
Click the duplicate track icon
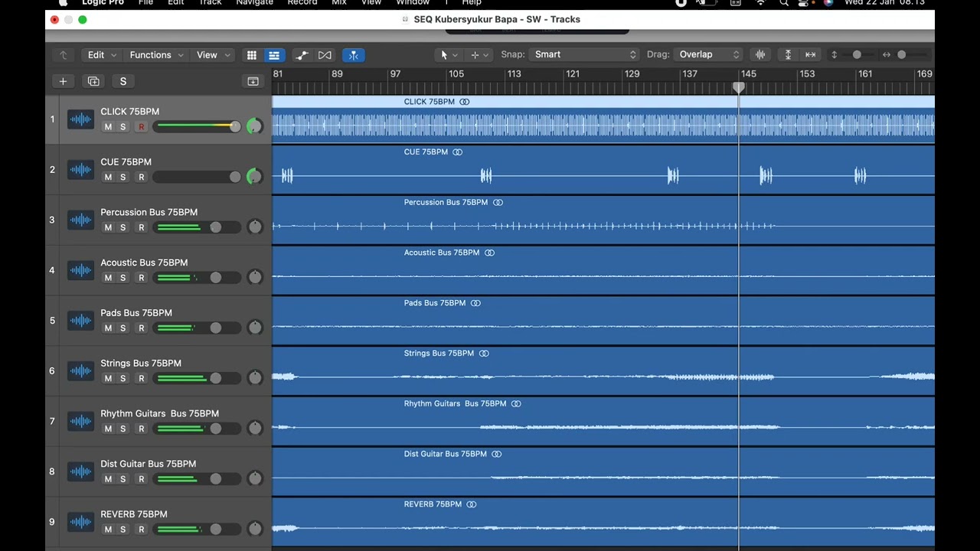[x=93, y=81]
